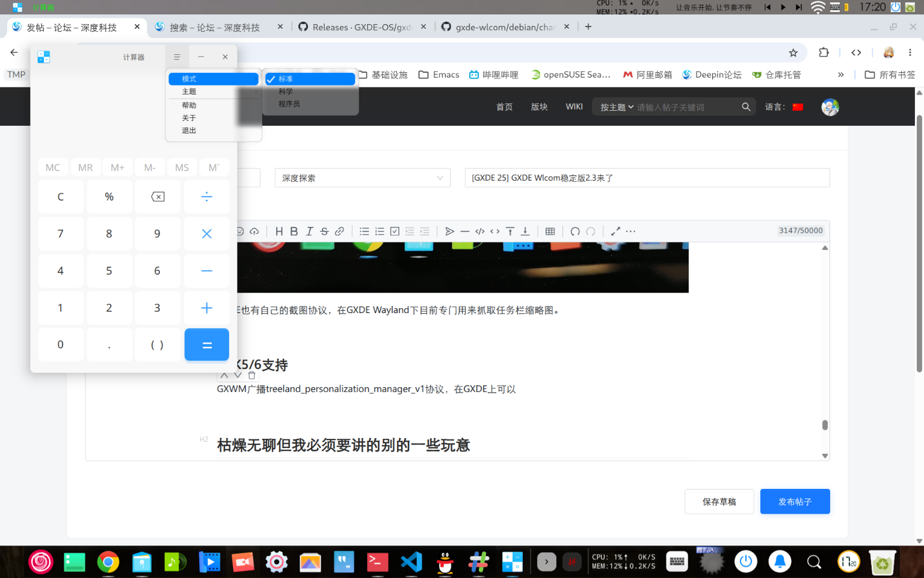Insert a hyperlink using the link icon
This screenshot has height=578, width=924.
[x=339, y=231]
